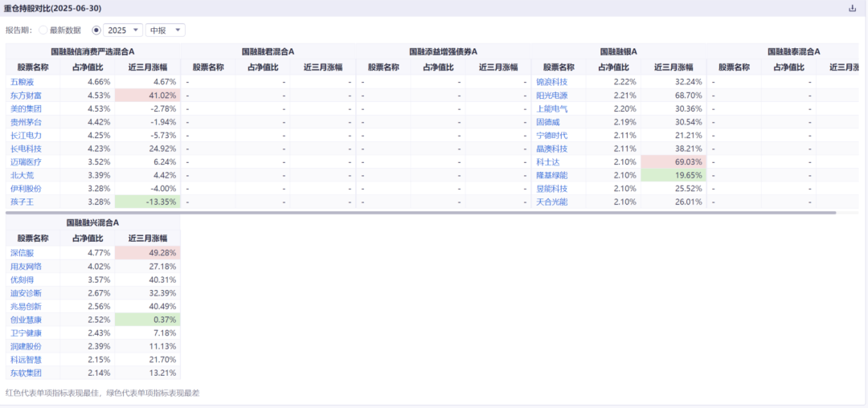The image size is (868, 408).
Task: Open stock link 深信服
Action: [22, 253]
